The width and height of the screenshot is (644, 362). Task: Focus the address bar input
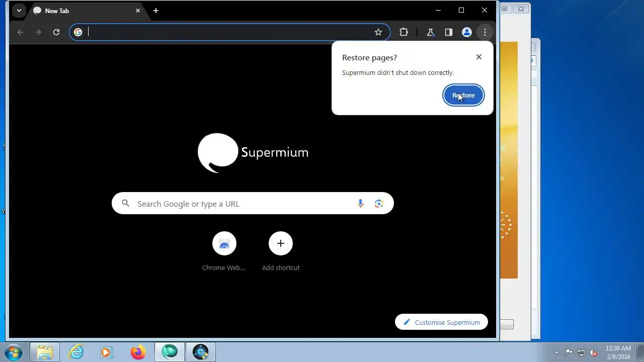pos(229,32)
